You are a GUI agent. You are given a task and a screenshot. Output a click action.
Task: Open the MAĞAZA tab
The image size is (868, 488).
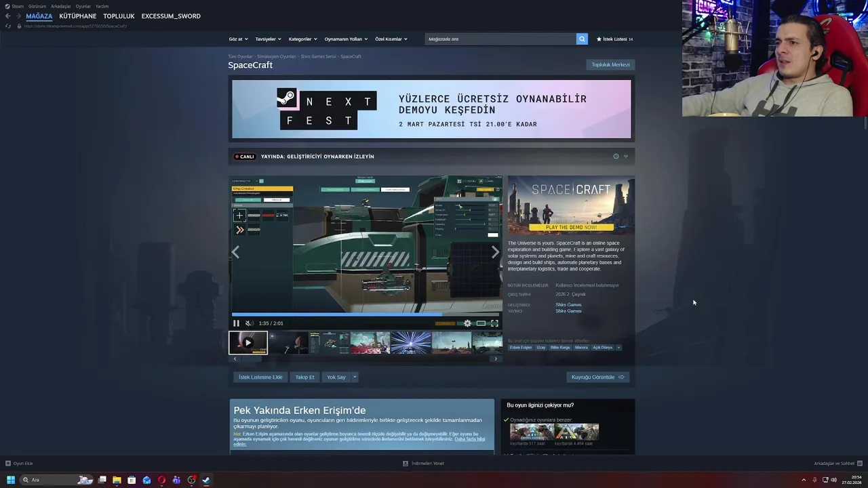(x=39, y=16)
